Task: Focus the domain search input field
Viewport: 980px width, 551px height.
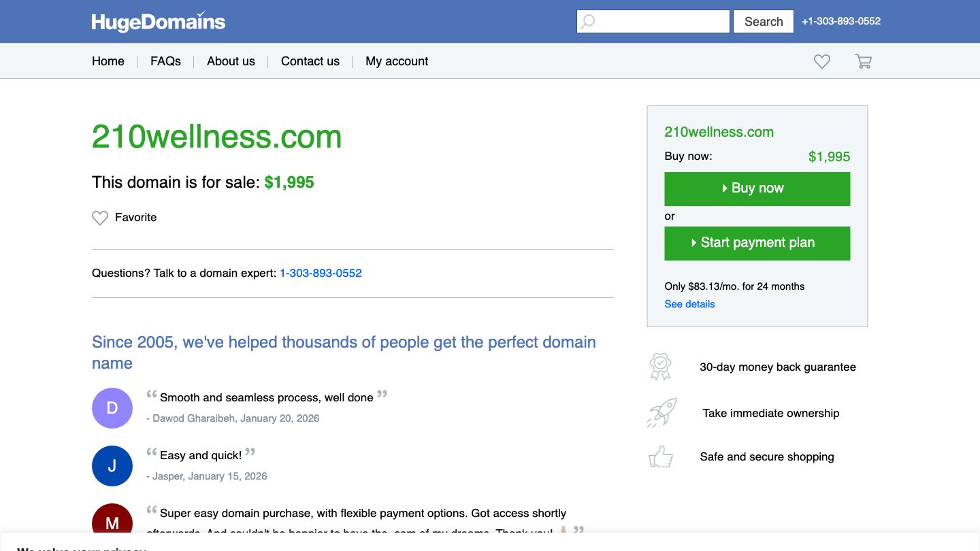Action: click(x=661, y=22)
